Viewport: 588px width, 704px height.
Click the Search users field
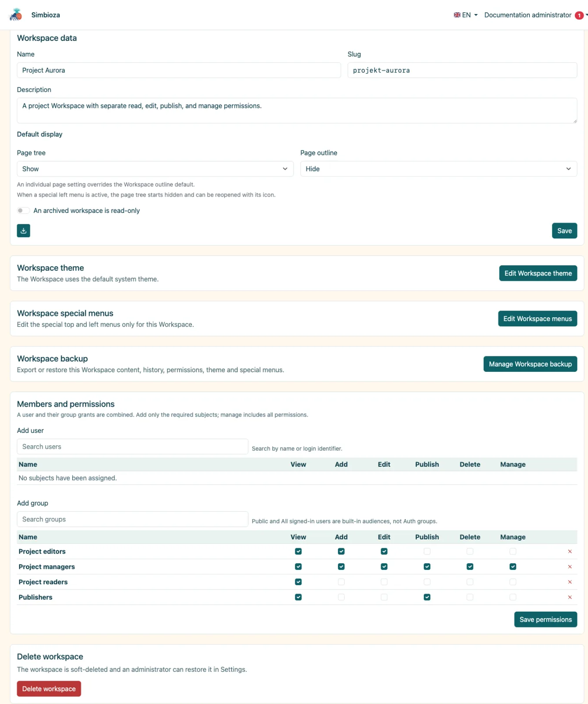pyautogui.click(x=132, y=447)
